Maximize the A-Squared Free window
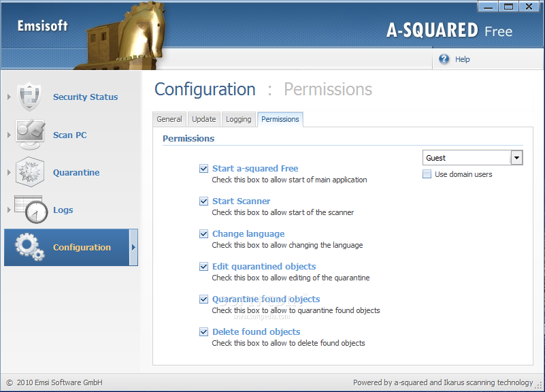 coord(508,6)
